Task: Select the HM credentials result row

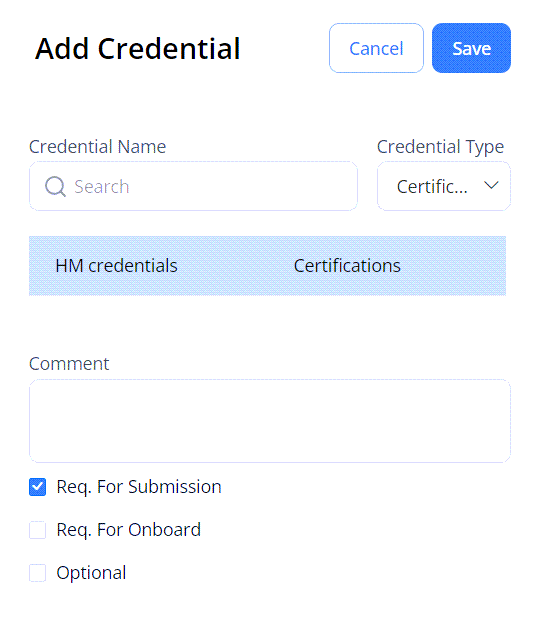Action: 267,266
